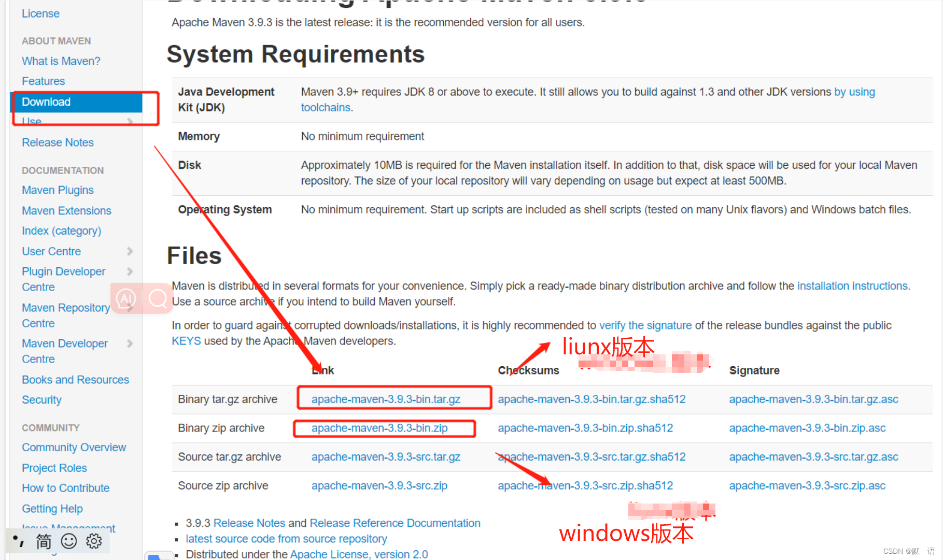
Task: Click the System Requirements heading
Action: 295,54
